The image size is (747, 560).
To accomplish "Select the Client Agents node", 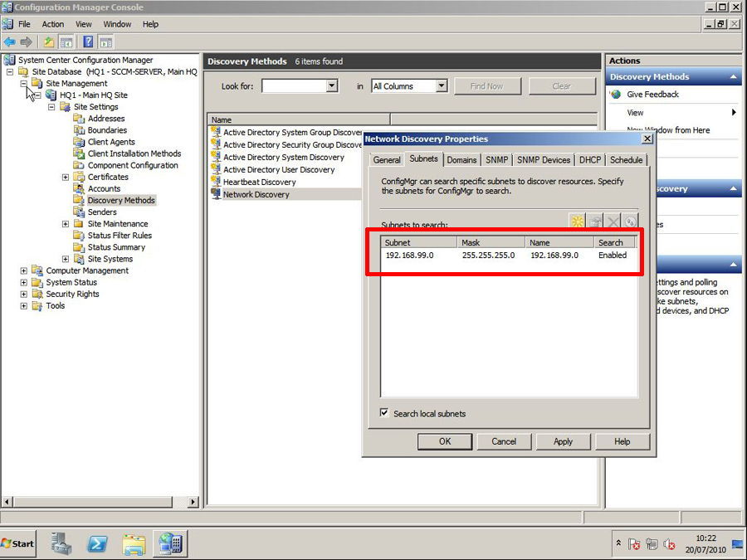I will click(x=111, y=142).
